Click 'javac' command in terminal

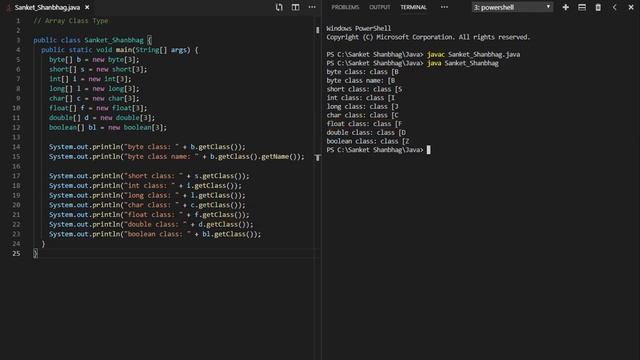pos(436,54)
